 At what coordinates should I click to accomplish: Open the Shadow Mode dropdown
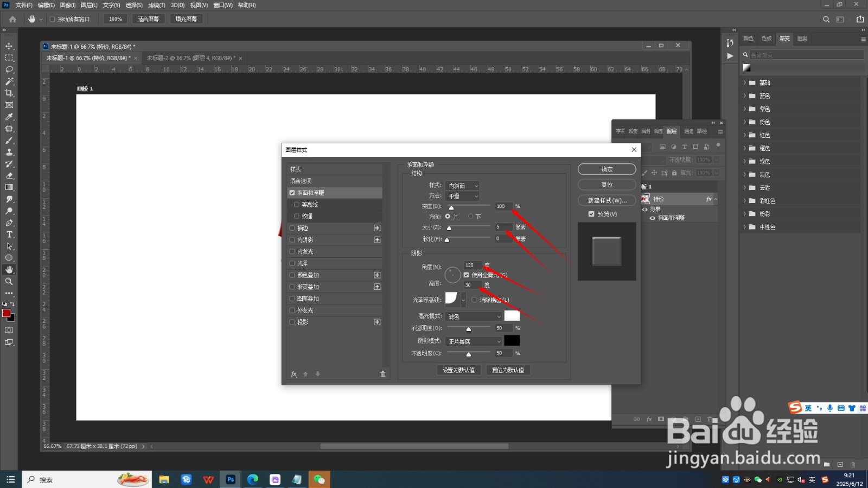point(474,341)
